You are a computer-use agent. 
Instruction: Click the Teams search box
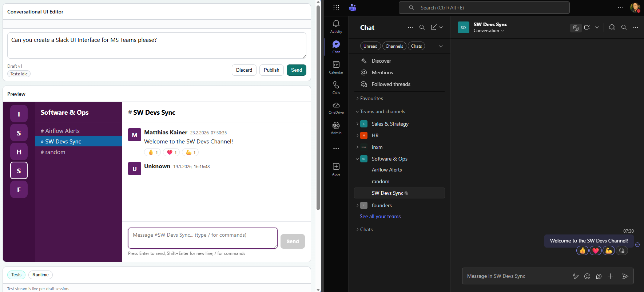click(x=484, y=8)
